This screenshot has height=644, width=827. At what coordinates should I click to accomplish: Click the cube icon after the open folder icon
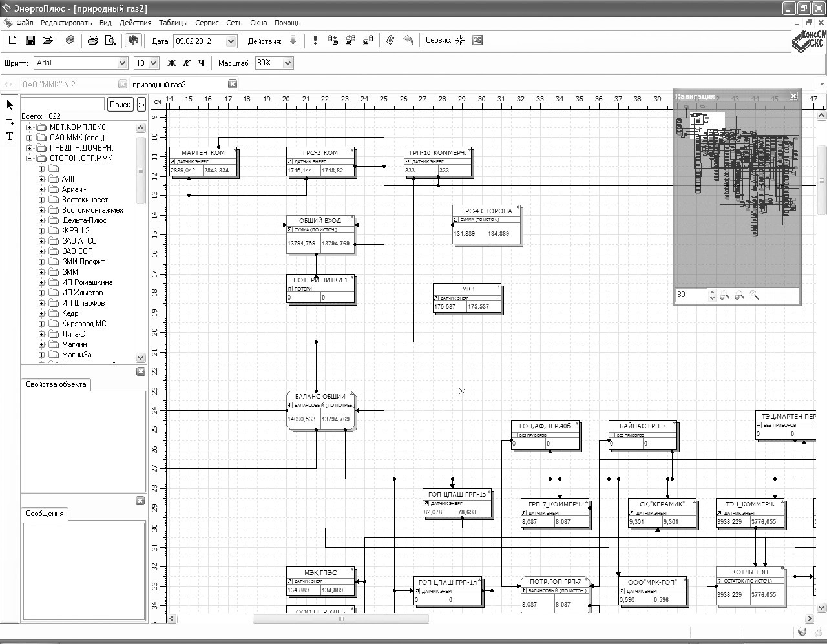click(70, 40)
